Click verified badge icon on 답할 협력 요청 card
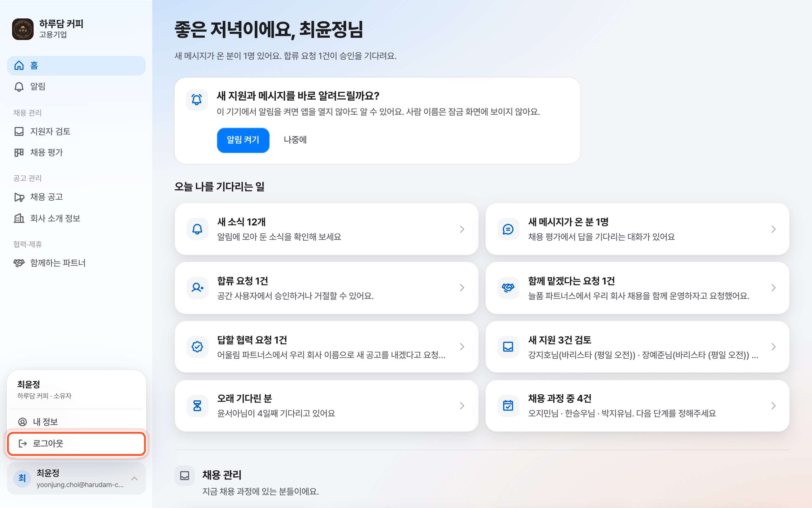812x508 pixels. (x=197, y=347)
